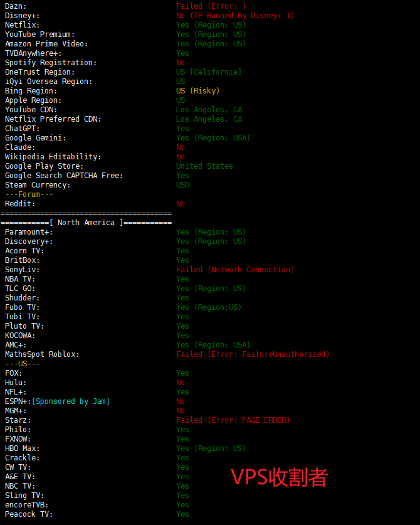Click the "Sponsored by Jam" text
420x525 pixels.
70,401
